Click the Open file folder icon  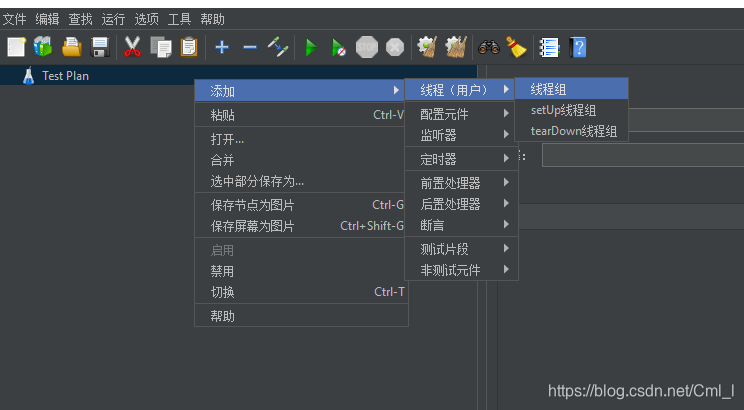coord(72,47)
